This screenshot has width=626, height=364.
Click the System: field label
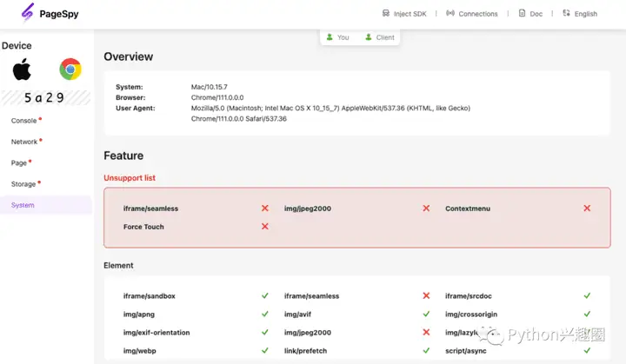click(x=129, y=87)
